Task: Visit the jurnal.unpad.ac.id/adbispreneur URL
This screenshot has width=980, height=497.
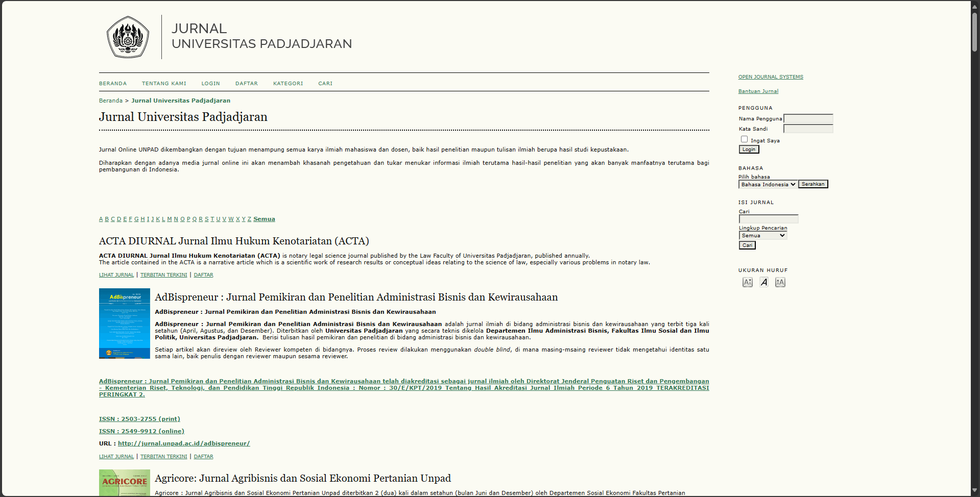Action: click(x=184, y=443)
